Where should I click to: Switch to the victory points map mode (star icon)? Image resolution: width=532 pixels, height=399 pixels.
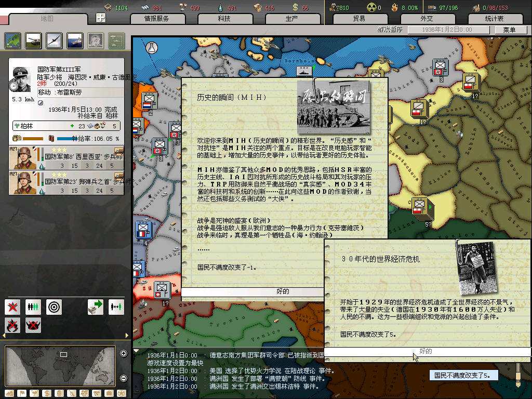coord(122,393)
